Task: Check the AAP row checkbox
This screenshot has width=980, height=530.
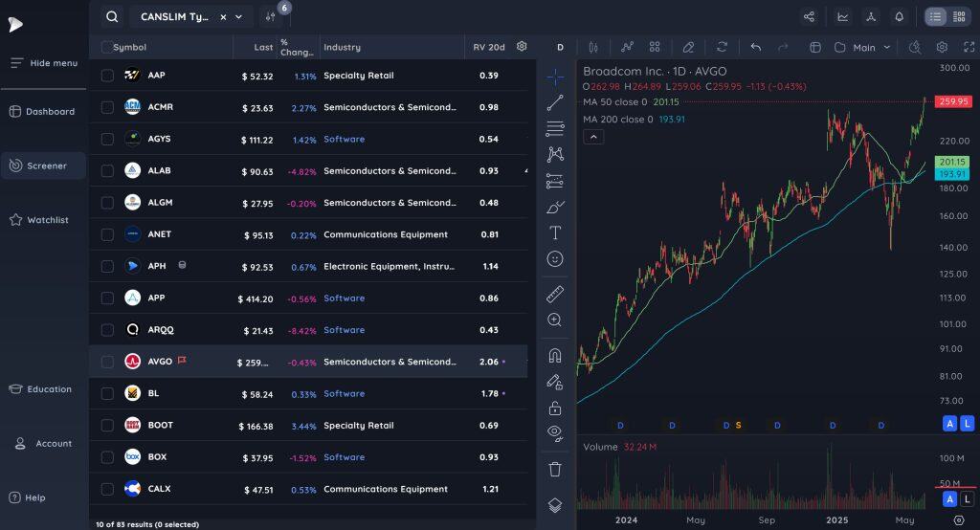Action: 107,76
